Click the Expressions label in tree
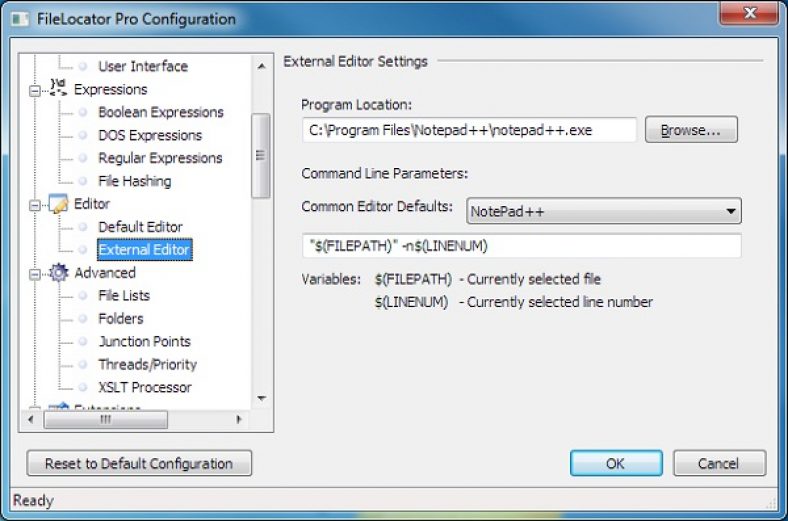This screenshot has height=521, width=788. (111, 89)
